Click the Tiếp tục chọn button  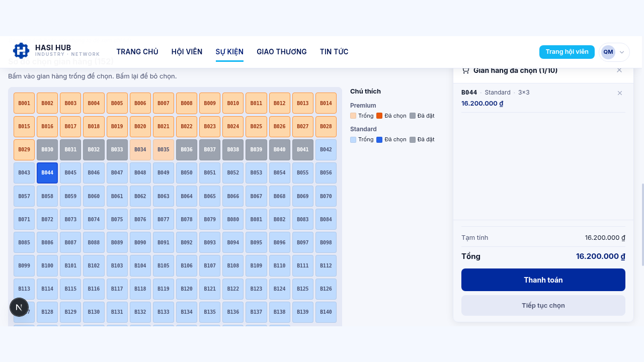coord(543,306)
